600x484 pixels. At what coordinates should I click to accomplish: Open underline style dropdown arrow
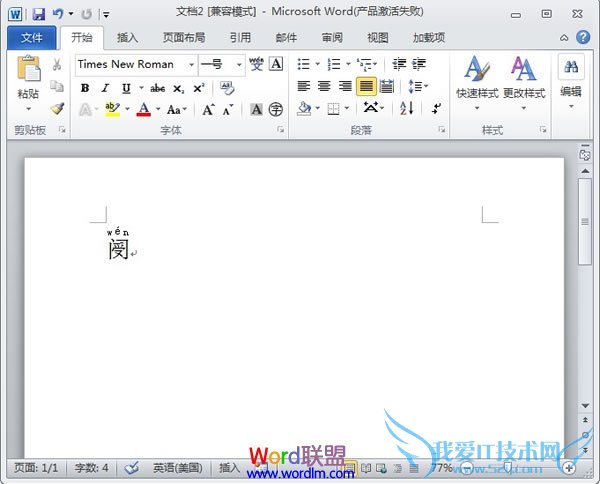(x=141, y=88)
